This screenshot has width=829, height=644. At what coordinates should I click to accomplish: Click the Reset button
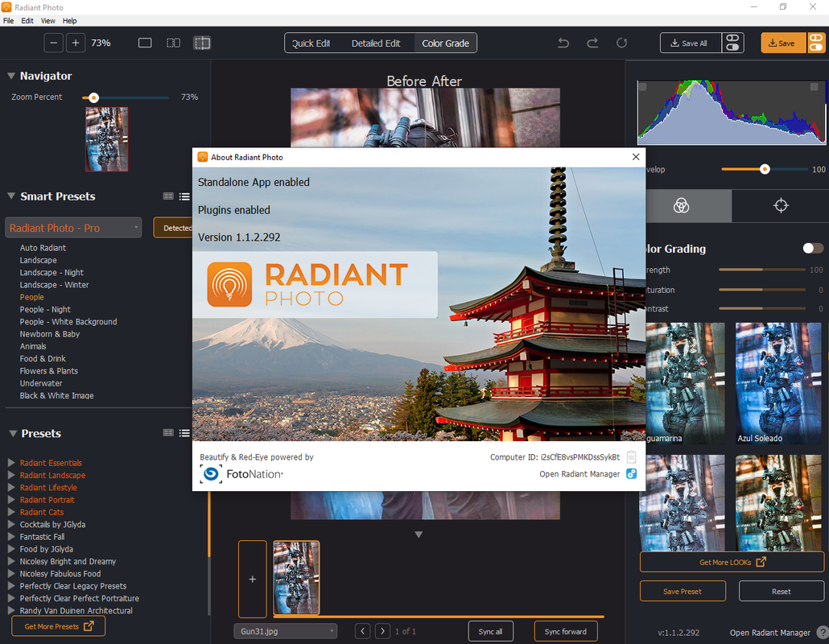click(x=781, y=591)
